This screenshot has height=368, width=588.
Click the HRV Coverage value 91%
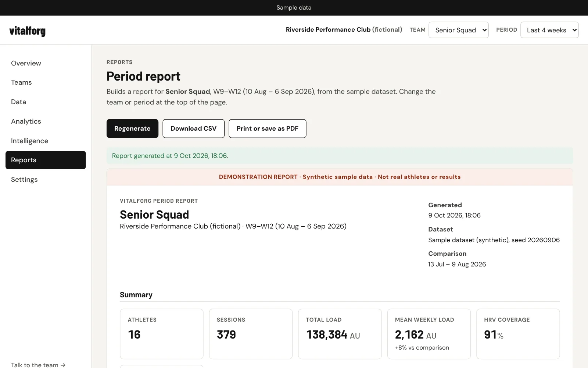494,335
